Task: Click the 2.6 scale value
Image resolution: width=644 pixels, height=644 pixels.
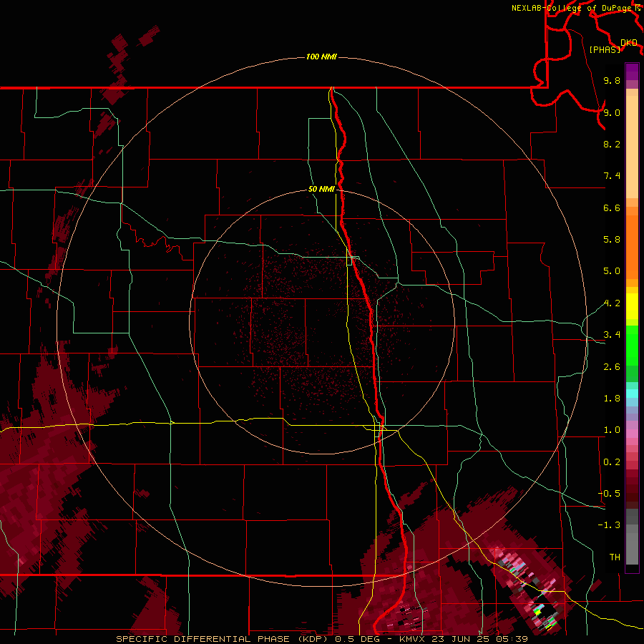Action: pyautogui.click(x=612, y=367)
